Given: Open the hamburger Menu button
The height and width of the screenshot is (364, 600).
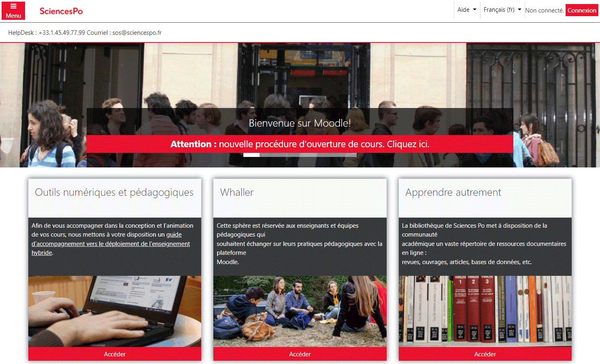Looking at the screenshot, I should pyautogui.click(x=13, y=11).
